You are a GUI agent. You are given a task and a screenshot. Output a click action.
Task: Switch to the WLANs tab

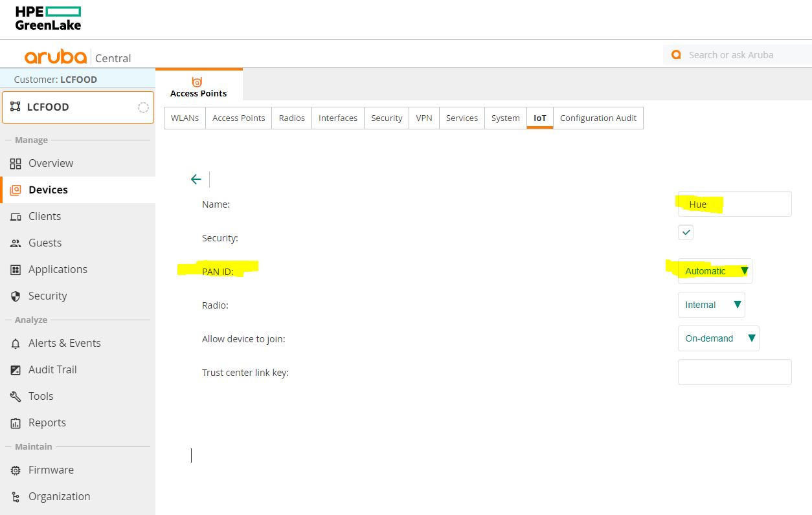185,118
